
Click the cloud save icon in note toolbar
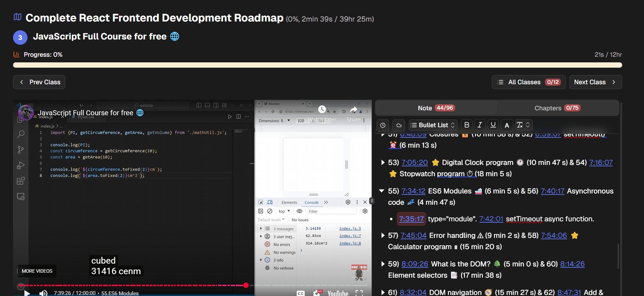click(399, 125)
